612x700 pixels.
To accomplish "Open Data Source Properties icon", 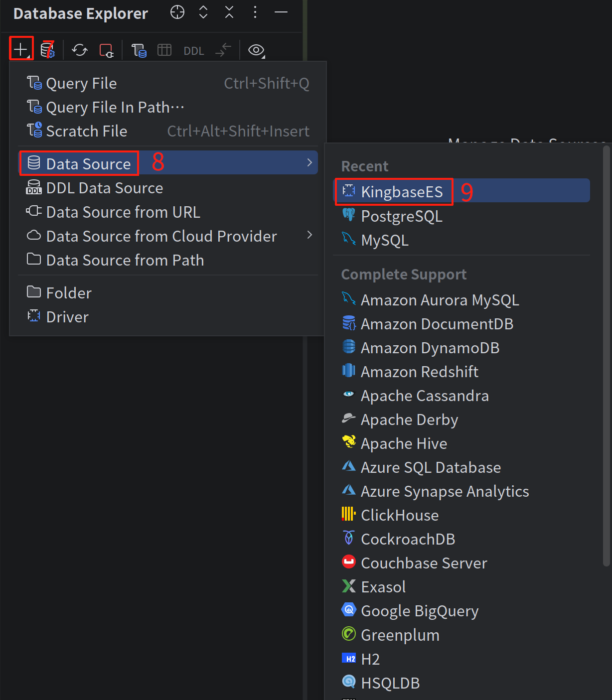I will 47,50.
